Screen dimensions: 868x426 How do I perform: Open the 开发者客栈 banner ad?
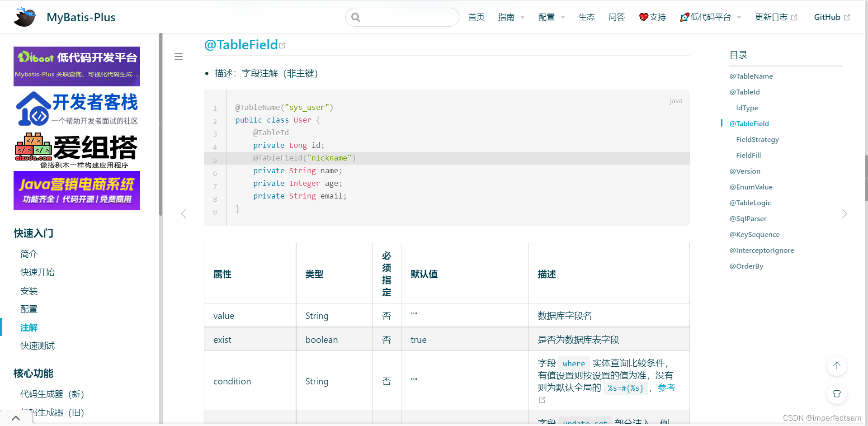point(77,109)
